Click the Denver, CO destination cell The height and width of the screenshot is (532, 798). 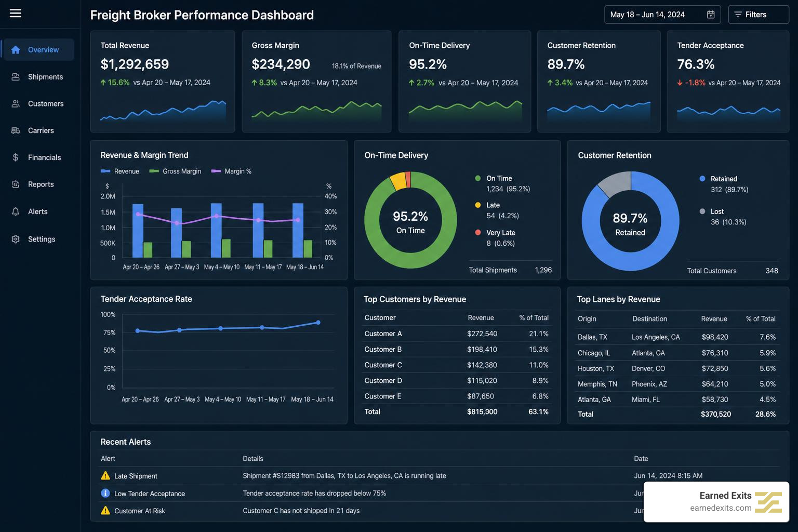[x=648, y=368]
